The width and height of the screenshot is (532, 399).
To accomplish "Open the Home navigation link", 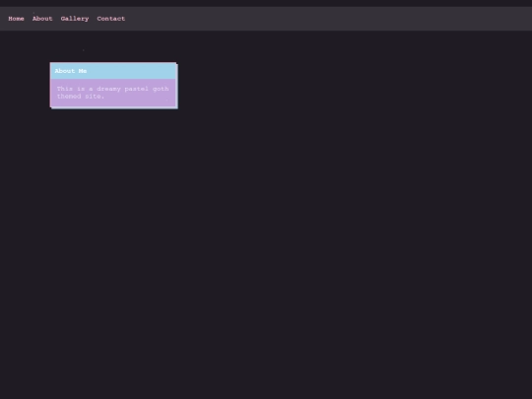I will click(x=16, y=19).
